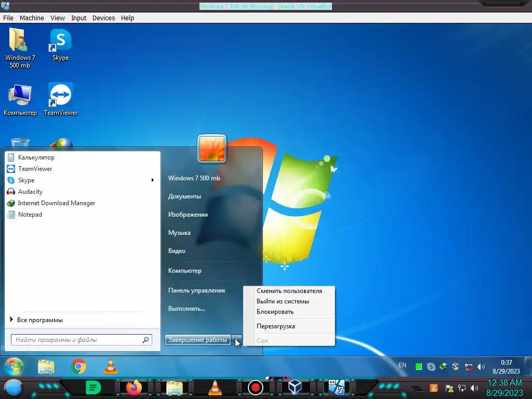Click the search magnifier icon in Start menu
532x399 pixels.
click(x=145, y=340)
